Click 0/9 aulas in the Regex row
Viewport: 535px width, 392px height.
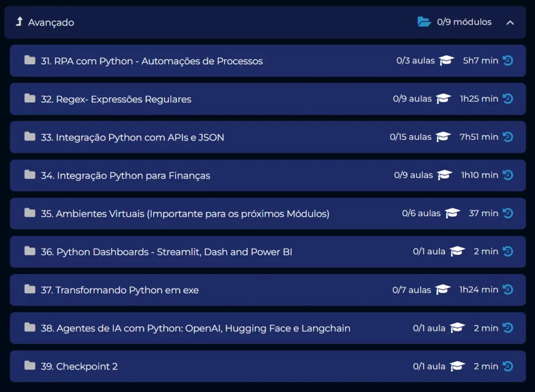point(412,99)
